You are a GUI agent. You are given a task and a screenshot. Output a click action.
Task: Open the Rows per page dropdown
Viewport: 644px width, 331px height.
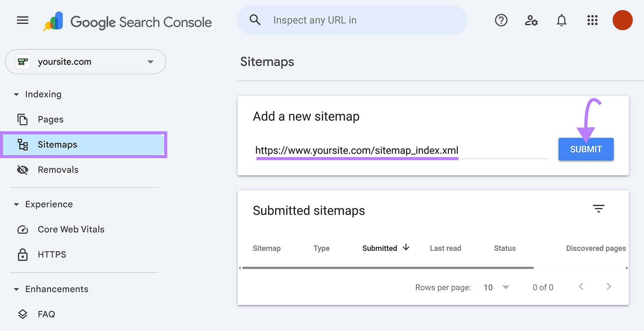click(496, 287)
